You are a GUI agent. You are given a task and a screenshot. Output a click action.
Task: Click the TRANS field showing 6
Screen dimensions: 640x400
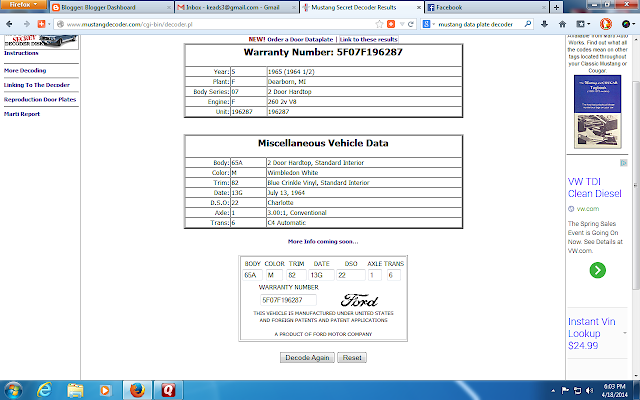tap(393, 275)
